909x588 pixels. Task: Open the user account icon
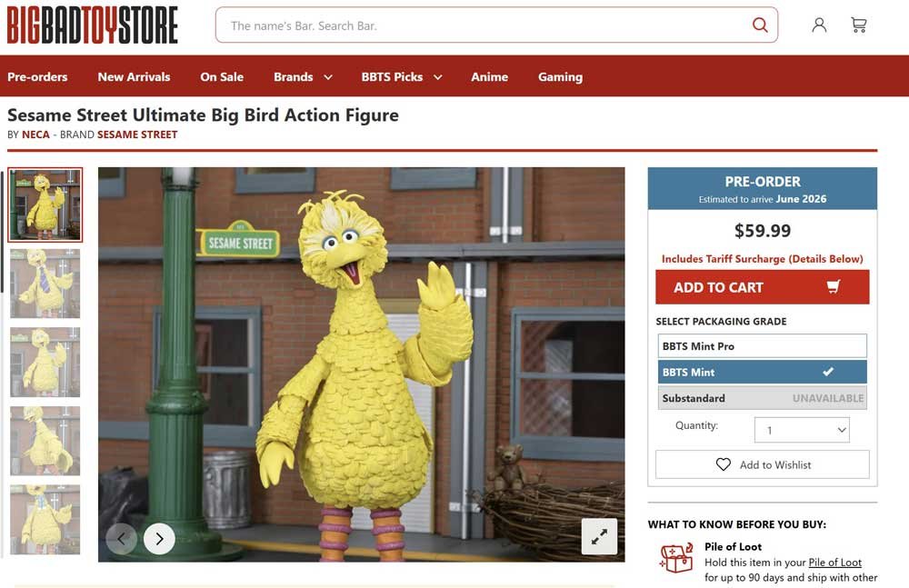pos(819,25)
